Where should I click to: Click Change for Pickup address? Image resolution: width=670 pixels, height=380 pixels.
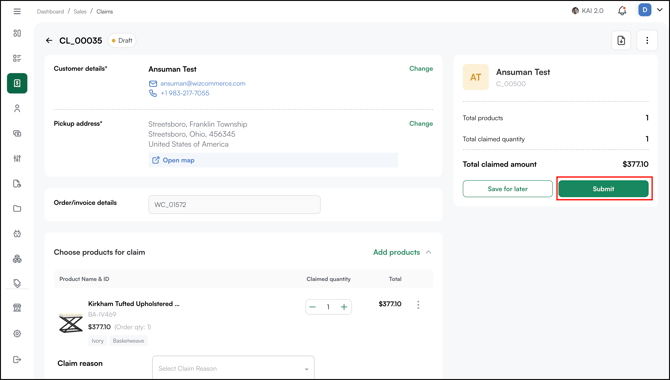point(421,124)
